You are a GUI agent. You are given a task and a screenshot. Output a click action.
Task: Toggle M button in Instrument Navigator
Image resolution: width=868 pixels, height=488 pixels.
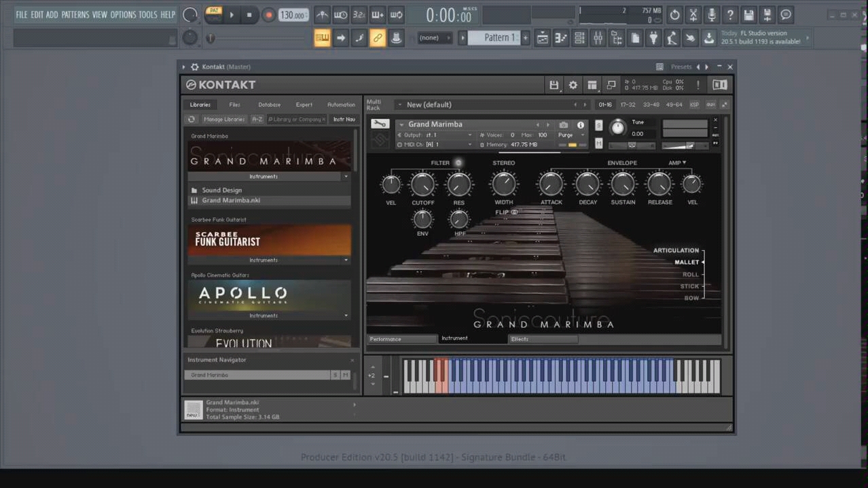[x=346, y=375]
